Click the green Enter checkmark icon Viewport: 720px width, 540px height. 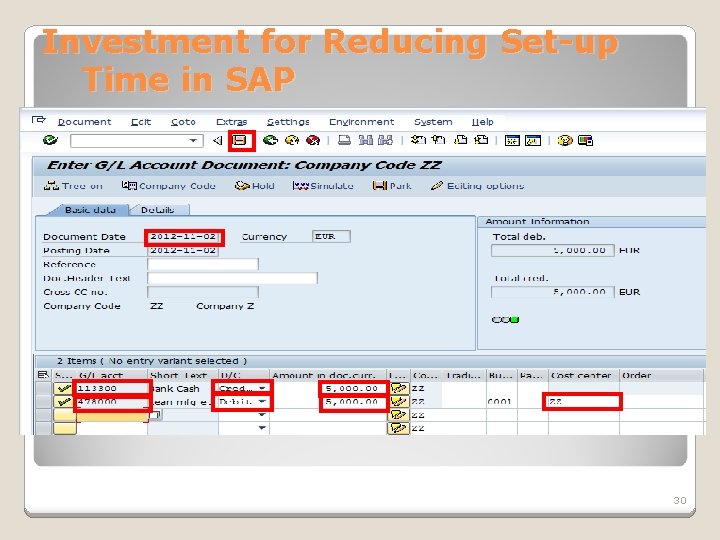point(50,140)
